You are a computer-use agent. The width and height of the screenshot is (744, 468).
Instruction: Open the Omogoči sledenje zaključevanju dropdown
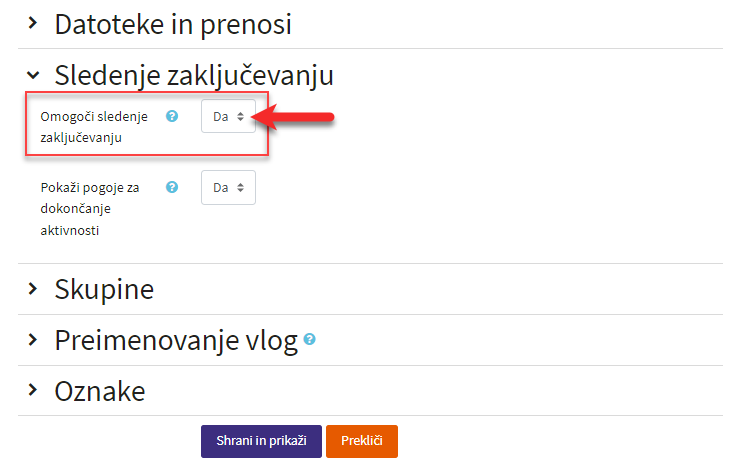click(x=228, y=116)
